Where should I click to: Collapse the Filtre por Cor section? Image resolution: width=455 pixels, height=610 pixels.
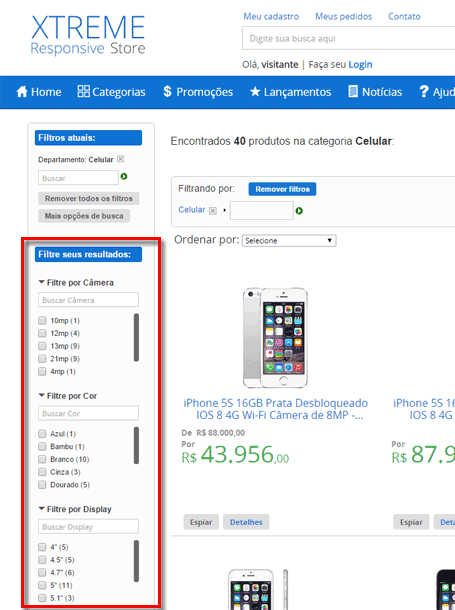click(41, 395)
